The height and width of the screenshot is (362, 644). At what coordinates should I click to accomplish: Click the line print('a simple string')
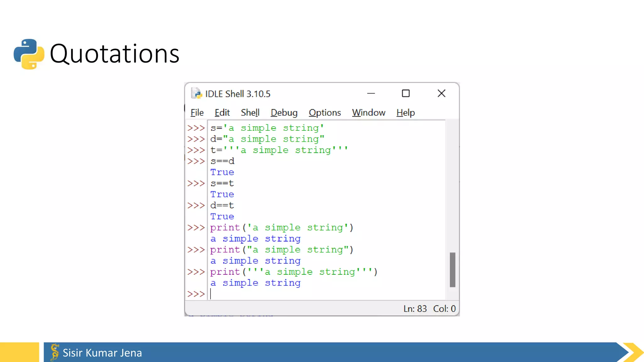click(282, 228)
